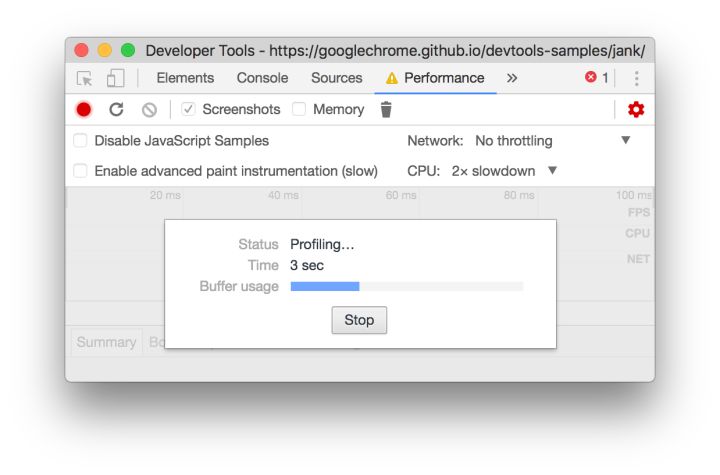Enable the Memory checkbox

coord(299,109)
